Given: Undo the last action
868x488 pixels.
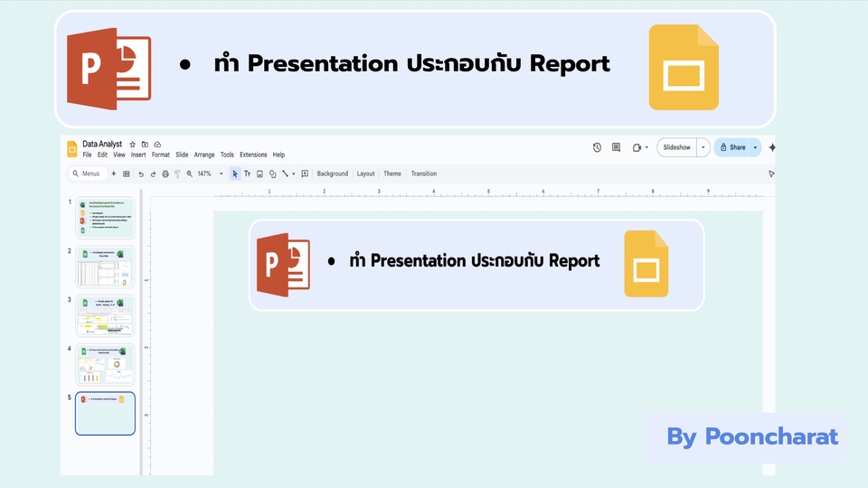Looking at the screenshot, I should pos(141,174).
